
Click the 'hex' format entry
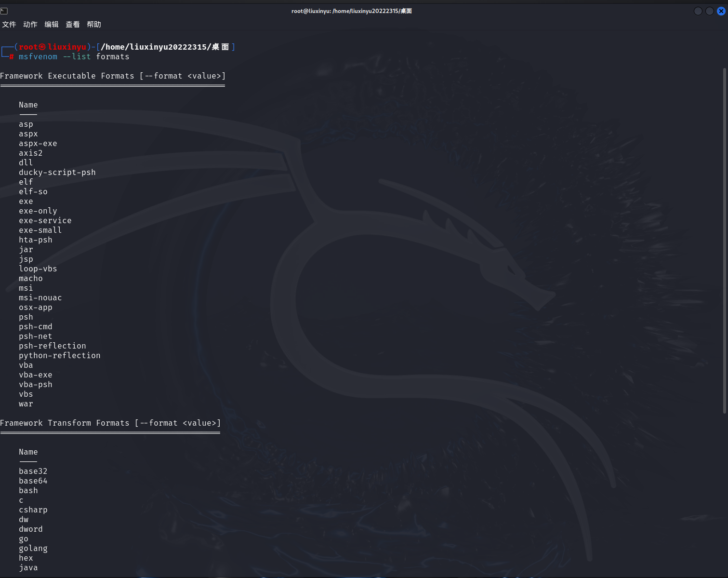[26, 558]
